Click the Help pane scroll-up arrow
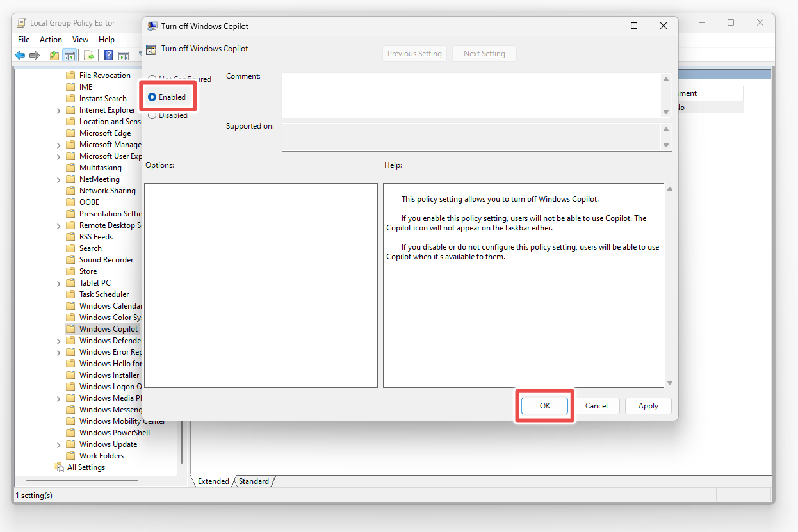 tap(670, 189)
